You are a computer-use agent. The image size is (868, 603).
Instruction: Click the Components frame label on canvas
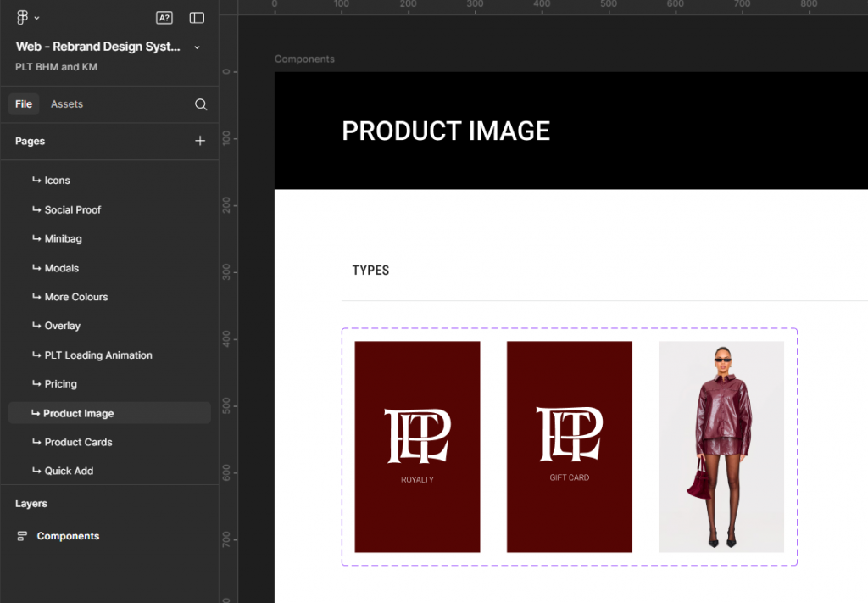coord(304,59)
